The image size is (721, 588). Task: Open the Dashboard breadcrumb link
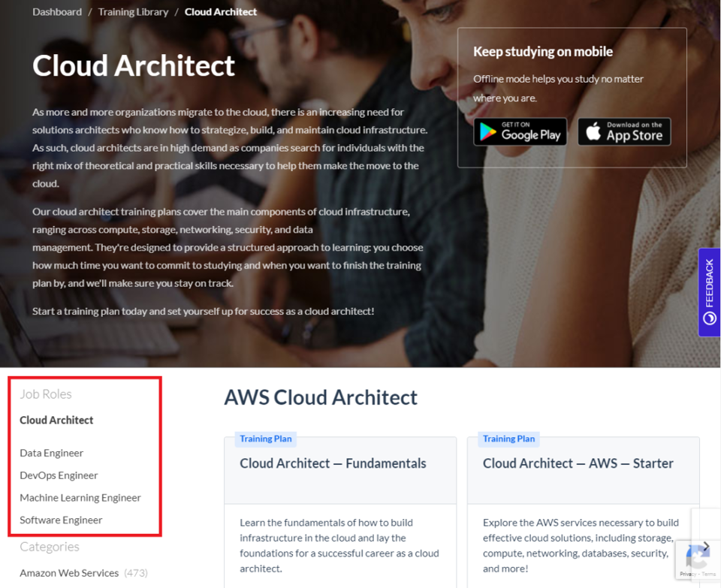(57, 12)
